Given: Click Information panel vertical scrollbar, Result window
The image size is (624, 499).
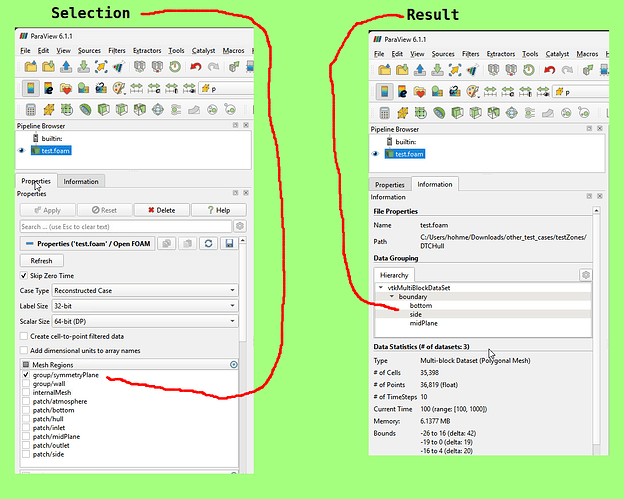Looking at the screenshot, I should point(596,330).
